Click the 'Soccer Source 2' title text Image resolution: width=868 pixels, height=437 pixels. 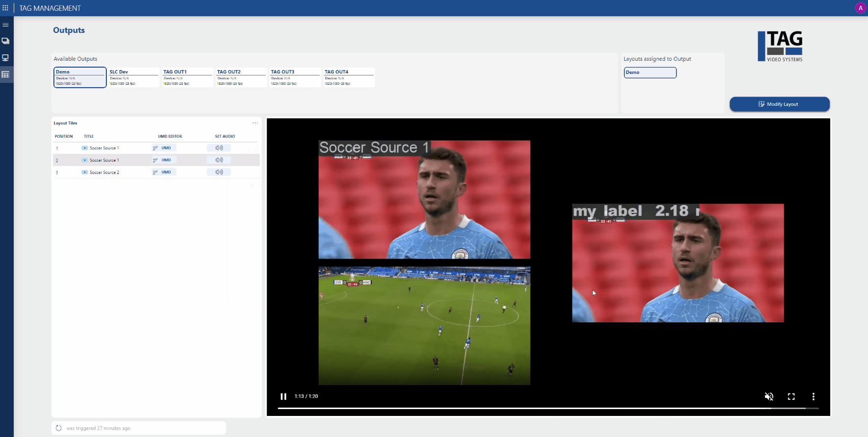click(x=104, y=172)
